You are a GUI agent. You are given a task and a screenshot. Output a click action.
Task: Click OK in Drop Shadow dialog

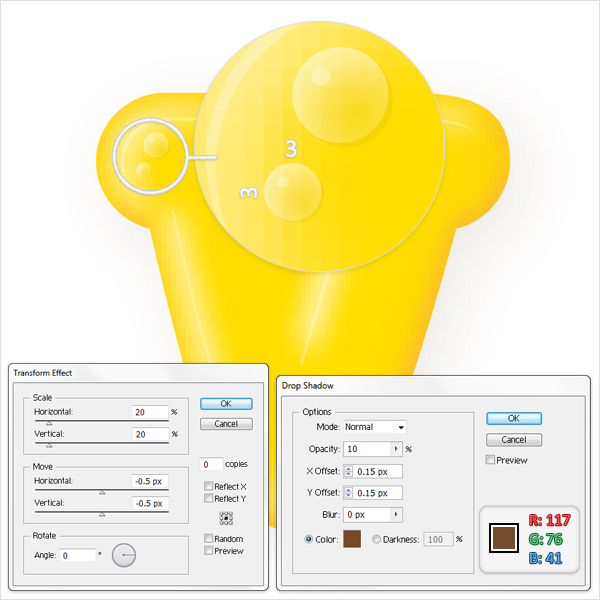tap(514, 418)
